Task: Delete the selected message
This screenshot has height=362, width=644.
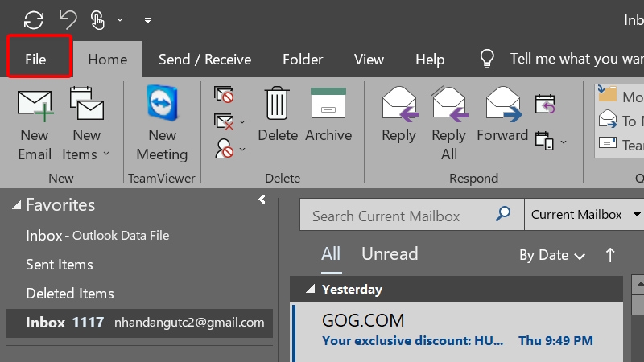Action: [278, 115]
